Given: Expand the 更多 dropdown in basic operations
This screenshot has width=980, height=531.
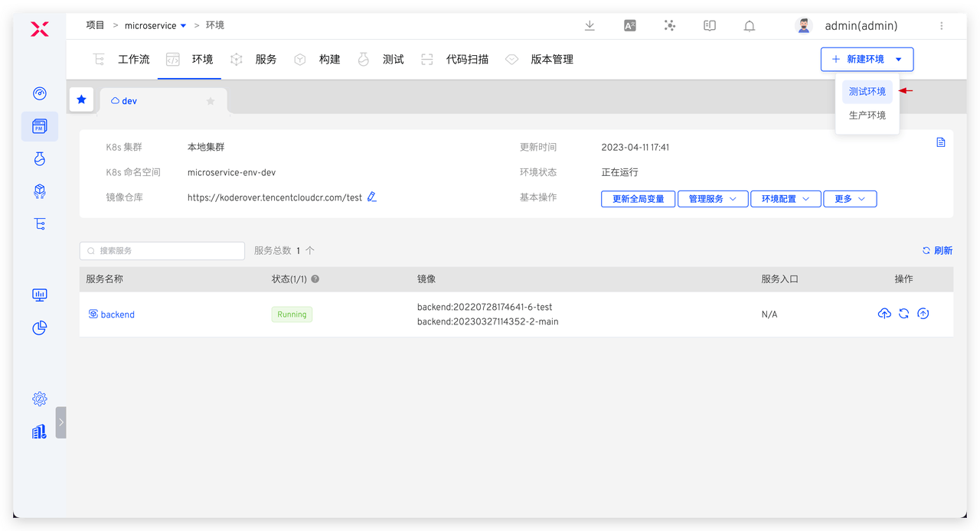Looking at the screenshot, I should pyautogui.click(x=850, y=199).
